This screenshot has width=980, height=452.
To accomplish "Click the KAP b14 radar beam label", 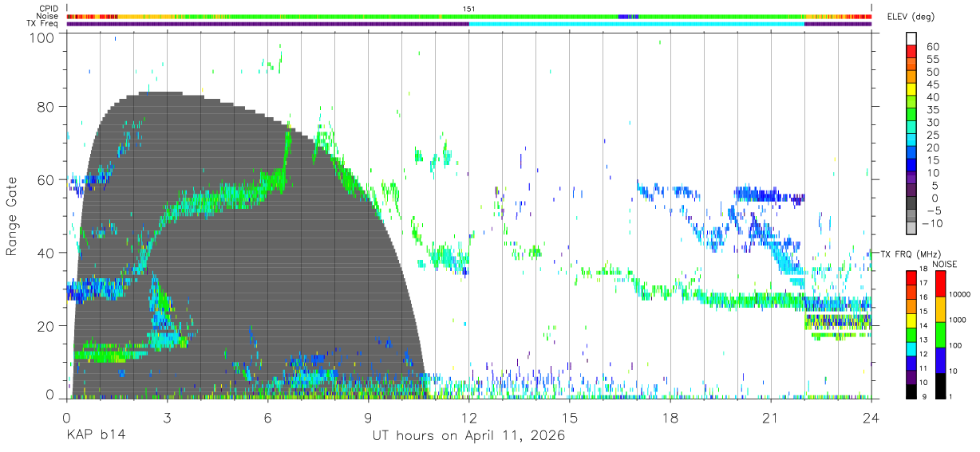I will point(95,436).
